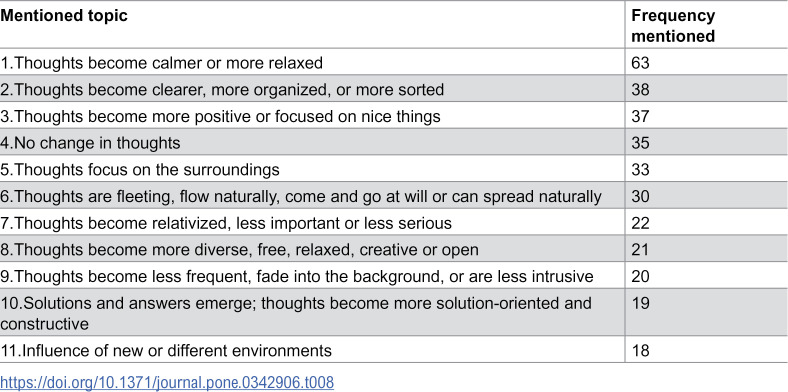Click 'Thoughts focus on the surroundings' text
This screenshot has width=788, height=392.
point(140,169)
